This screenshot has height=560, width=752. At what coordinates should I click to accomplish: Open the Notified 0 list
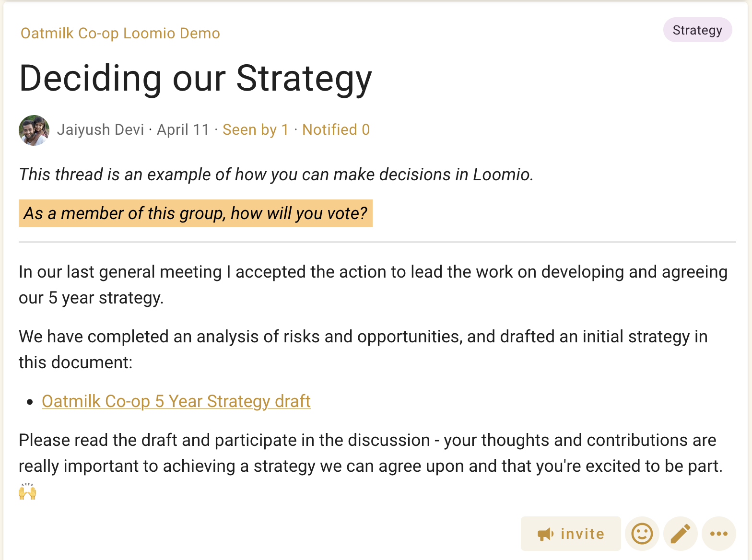pyautogui.click(x=336, y=130)
